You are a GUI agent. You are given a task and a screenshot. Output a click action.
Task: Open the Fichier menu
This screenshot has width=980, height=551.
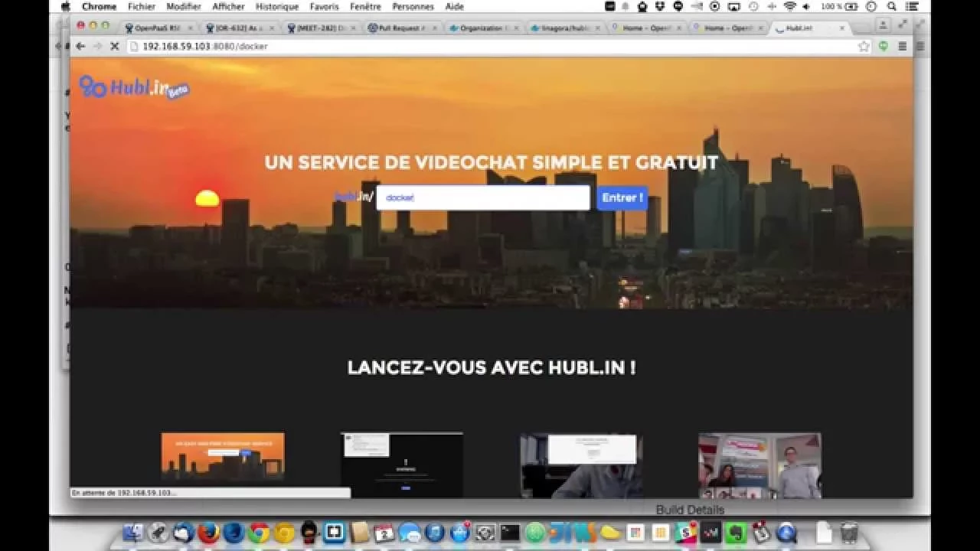[x=142, y=6]
